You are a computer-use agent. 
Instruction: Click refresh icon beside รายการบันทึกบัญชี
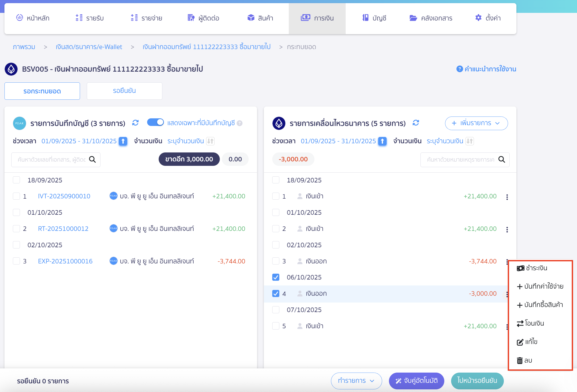pyautogui.click(x=135, y=123)
